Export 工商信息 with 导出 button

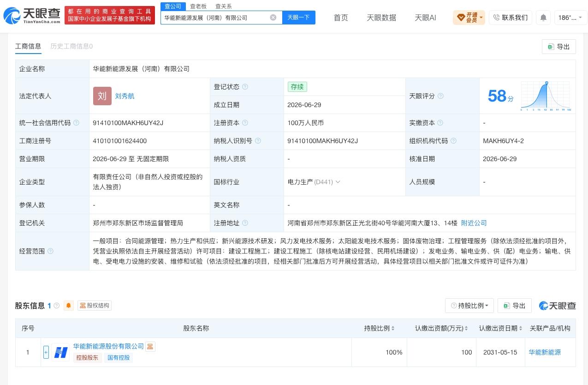[x=559, y=47]
